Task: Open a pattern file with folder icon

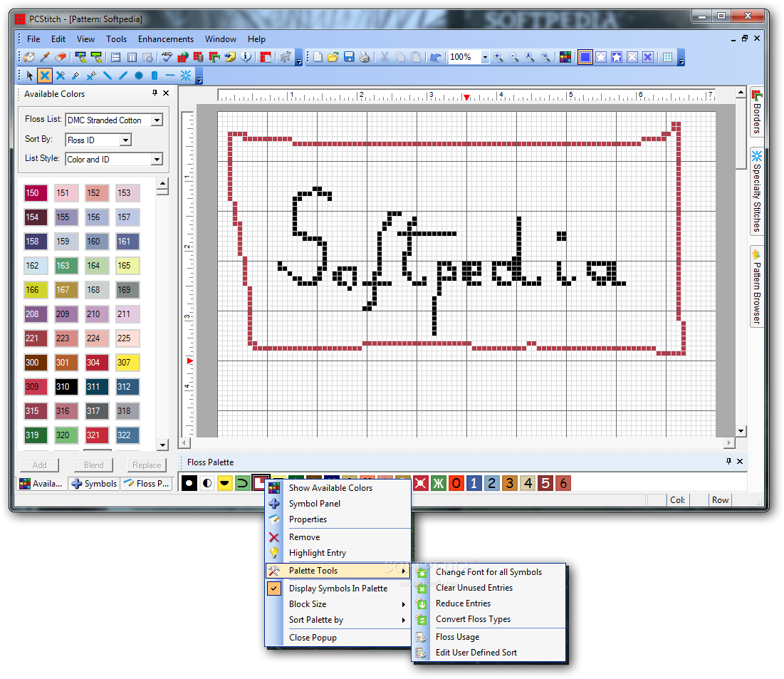Action: [333, 57]
